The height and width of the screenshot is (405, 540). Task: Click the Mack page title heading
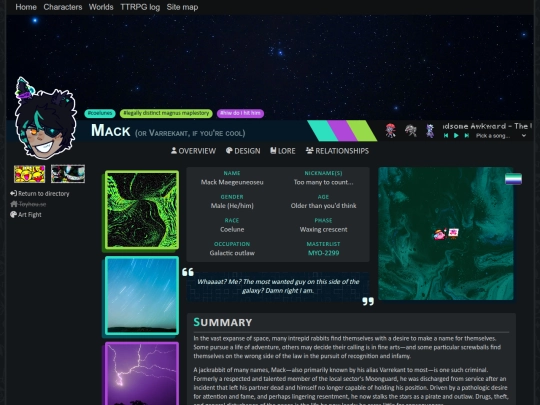pyautogui.click(x=111, y=131)
